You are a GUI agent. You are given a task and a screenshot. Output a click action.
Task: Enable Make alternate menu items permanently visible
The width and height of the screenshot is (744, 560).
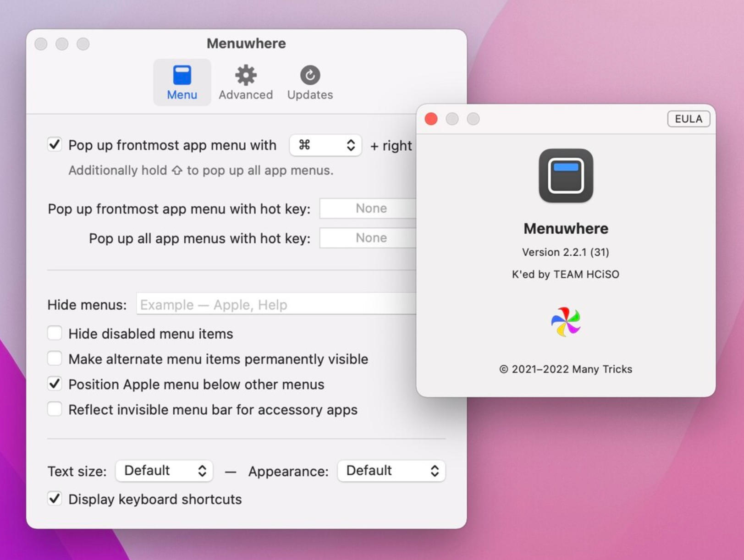coord(55,358)
